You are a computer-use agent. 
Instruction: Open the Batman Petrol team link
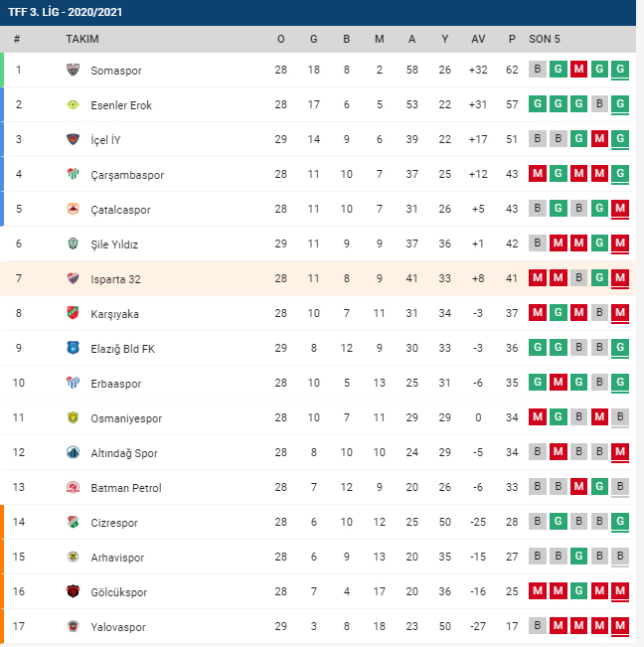pos(126,488)
